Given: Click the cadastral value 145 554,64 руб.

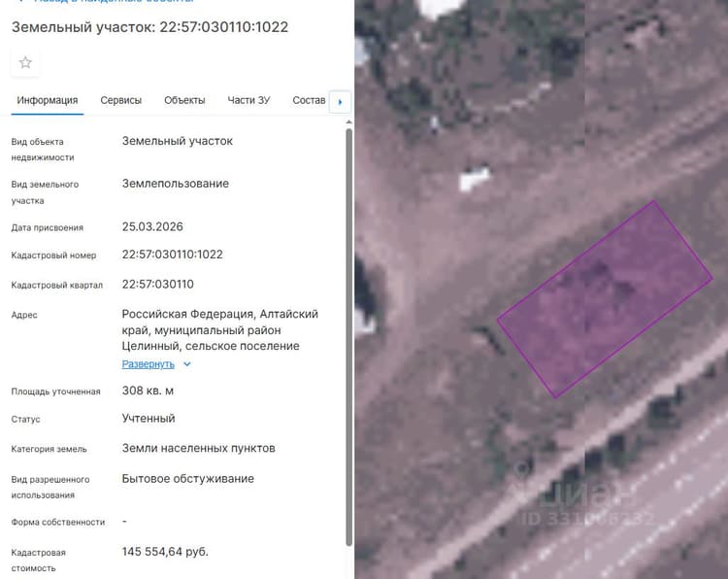Looking at the screenshot, I should click(x=165, y=552).
